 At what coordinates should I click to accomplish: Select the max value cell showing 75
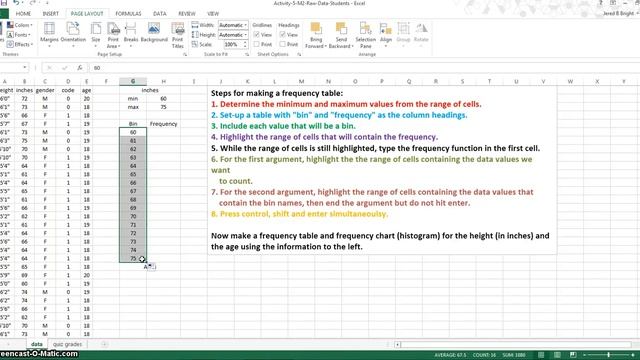163,107
